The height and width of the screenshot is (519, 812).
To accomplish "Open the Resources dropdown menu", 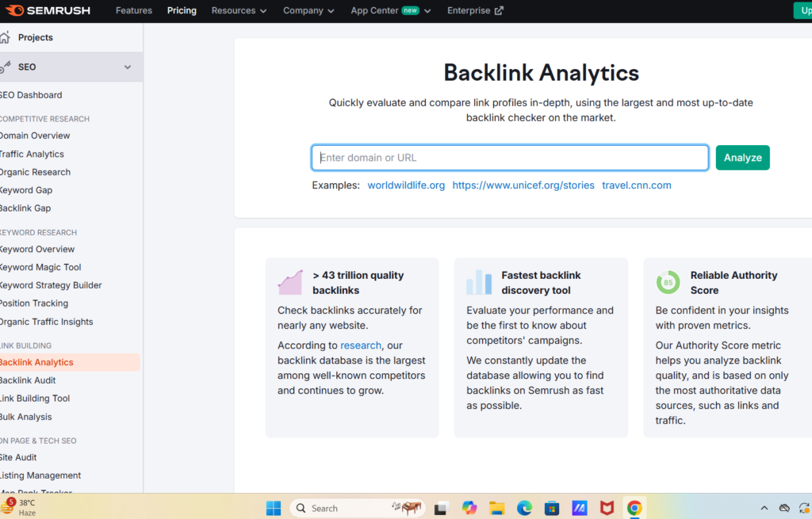I will 239,10.
